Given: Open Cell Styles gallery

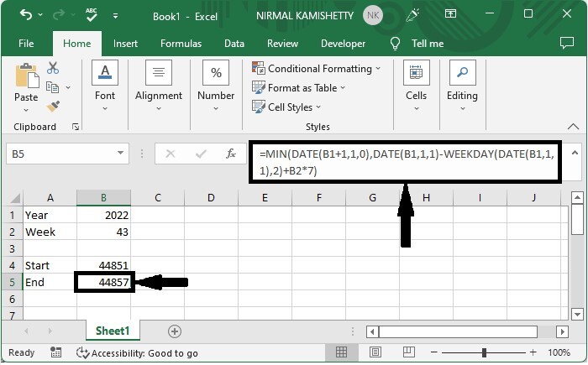Looking at the screenshot, I should 286,107.
